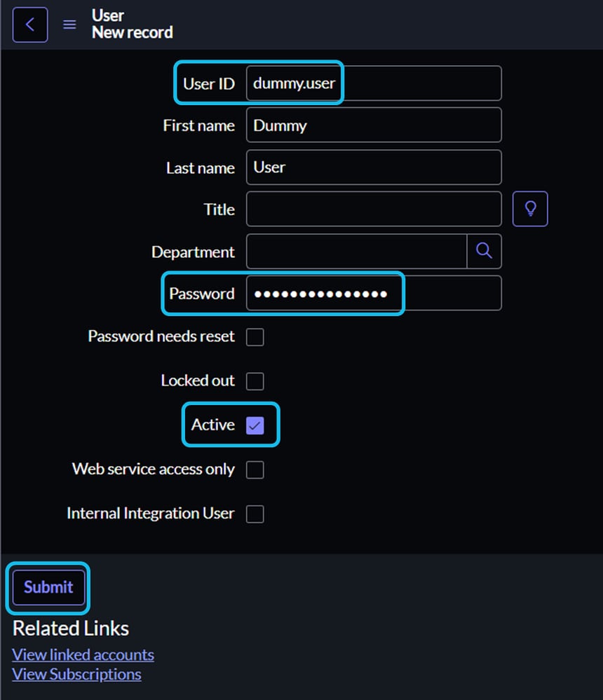Click the Last name field containing User
Viewport: 603px width, 700px height.
click(x=374, y=167)
